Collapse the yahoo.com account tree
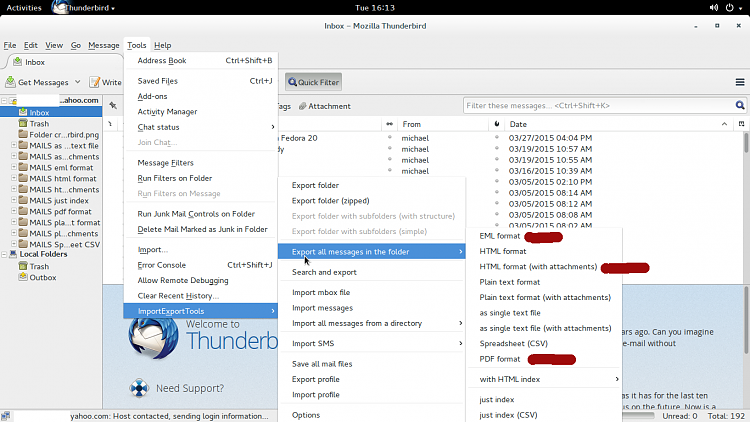The height and width of the screenshot is (422, 750). coord(4,100)
